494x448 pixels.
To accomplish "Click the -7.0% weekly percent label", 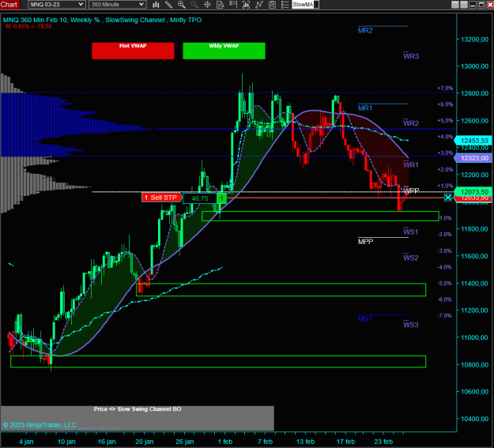I will [444, 316].
